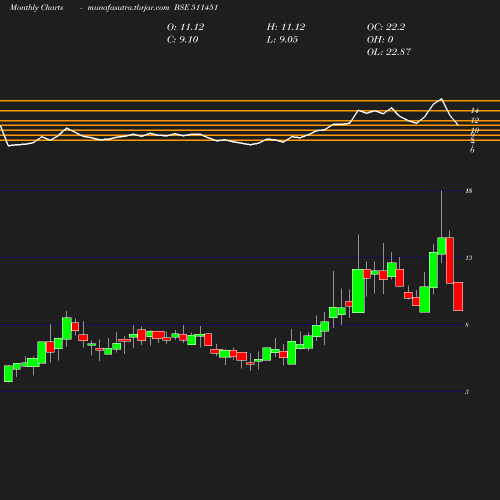Screen dimensions: 500x500
Task: Click the first green candle at chart start
Action: point(8,373)
